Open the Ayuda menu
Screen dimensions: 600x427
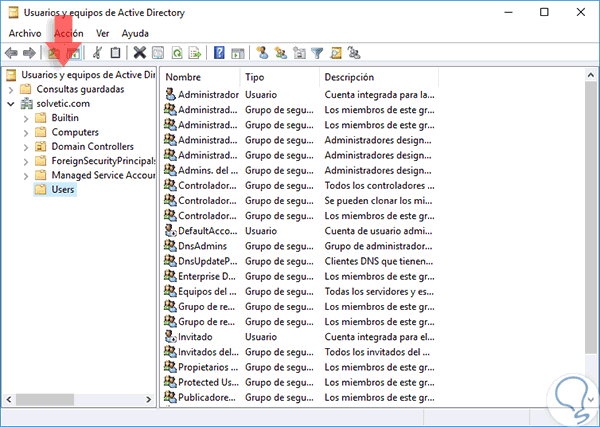coord(135,33)
